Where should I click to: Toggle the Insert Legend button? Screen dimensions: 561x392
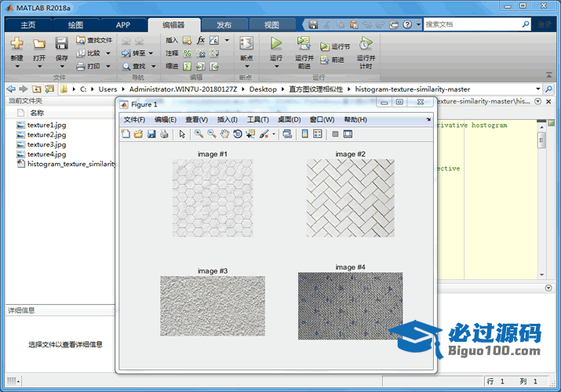318,134
